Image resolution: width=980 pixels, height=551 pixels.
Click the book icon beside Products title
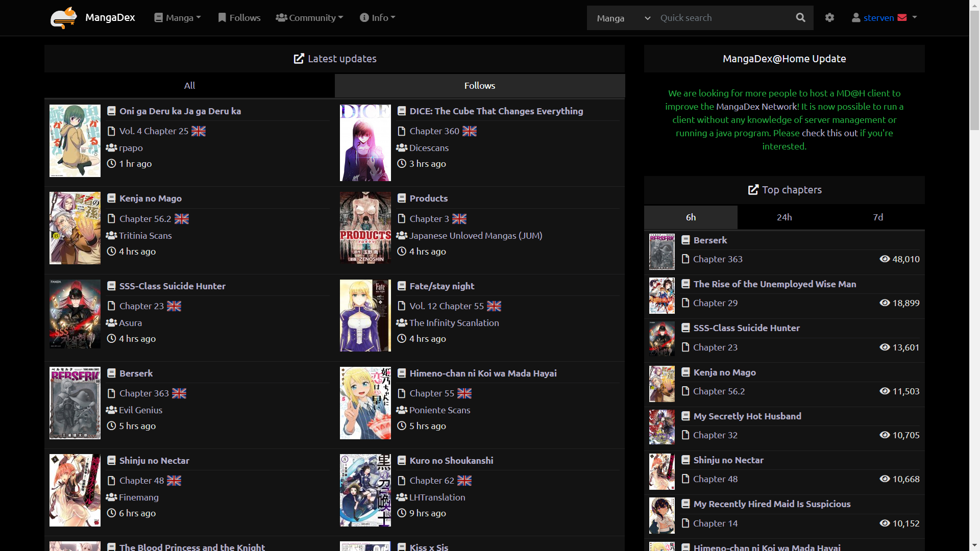coord(402,198)
